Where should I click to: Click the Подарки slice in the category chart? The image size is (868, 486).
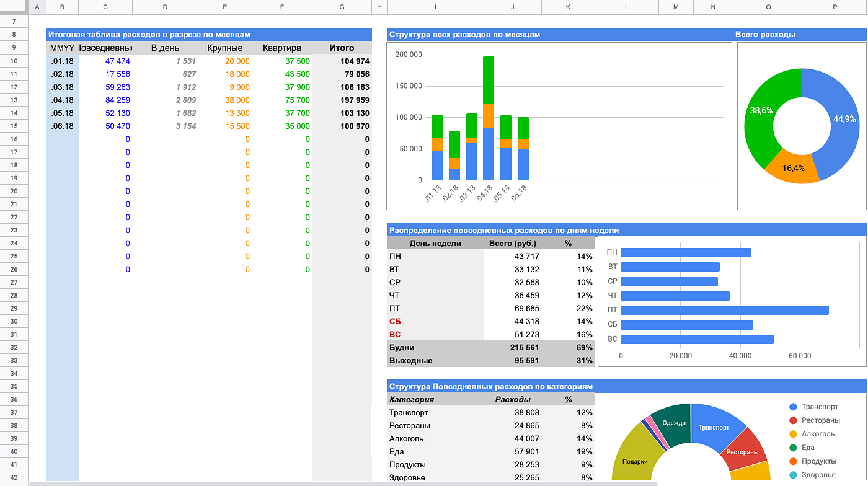[634, 460]
